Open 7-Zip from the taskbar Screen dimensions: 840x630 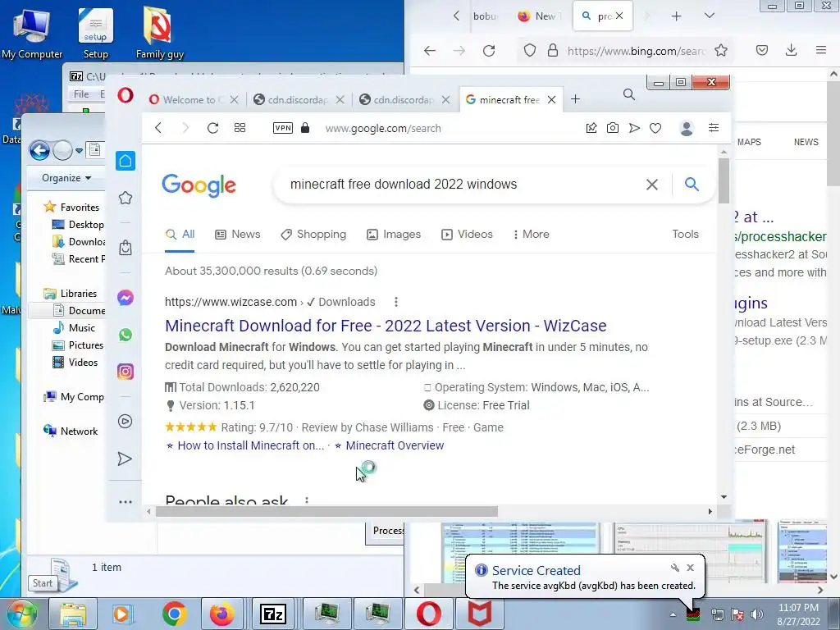pos(272,614)
